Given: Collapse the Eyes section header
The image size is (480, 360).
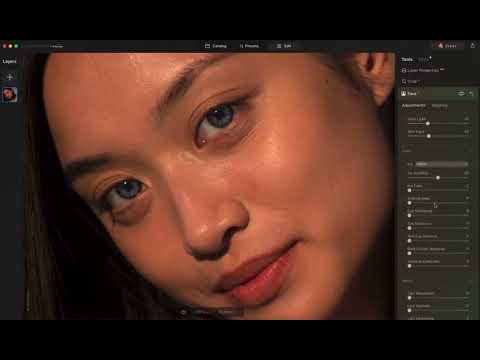Looking at the screenshot, I should (437, 151).
